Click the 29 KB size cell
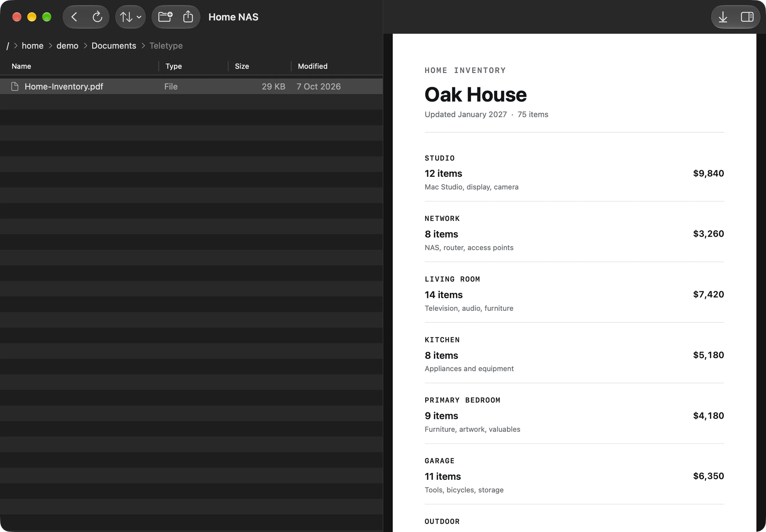This screenshot has width=766, height=532. [x=273, y=86]
